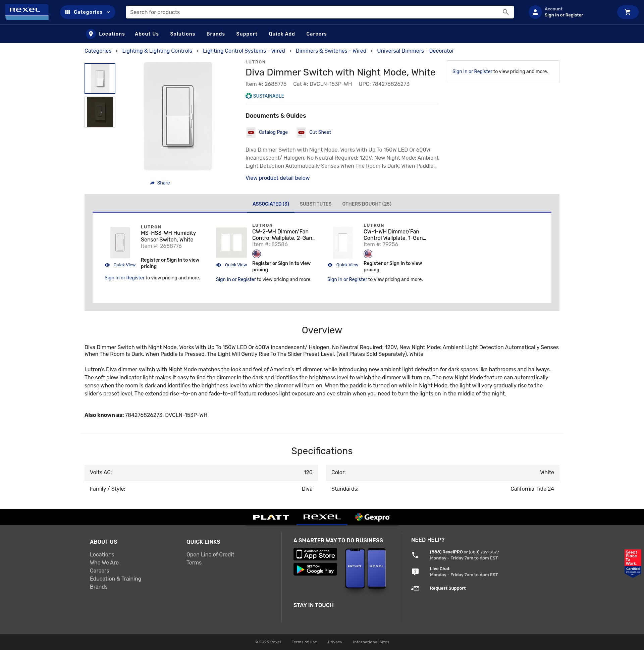Click the Google Play badge
The width and height of the screenshot is (644, 650).
pyautogui.click(x=315, y=569)
